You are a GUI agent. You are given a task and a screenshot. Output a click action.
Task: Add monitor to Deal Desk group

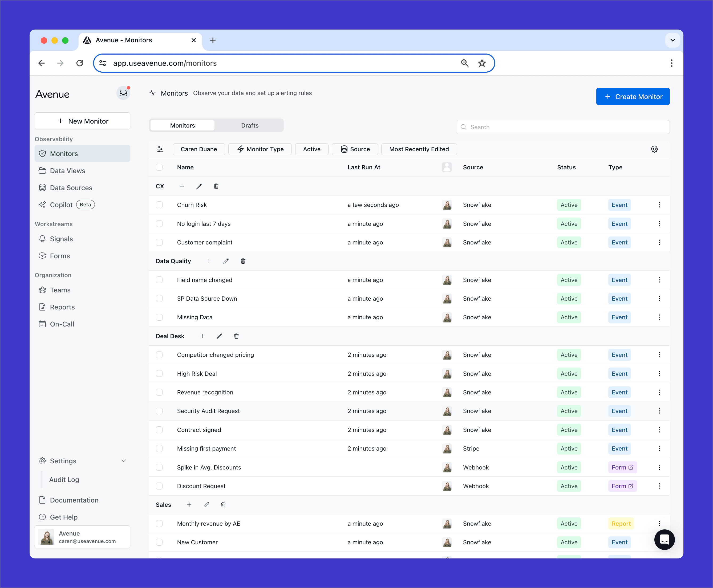202,336
